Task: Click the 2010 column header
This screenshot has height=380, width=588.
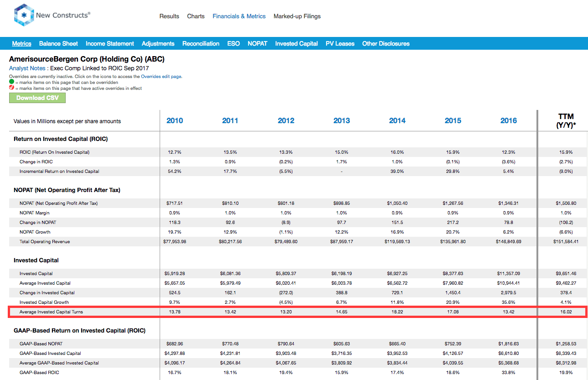Action: tap(175, 120)
